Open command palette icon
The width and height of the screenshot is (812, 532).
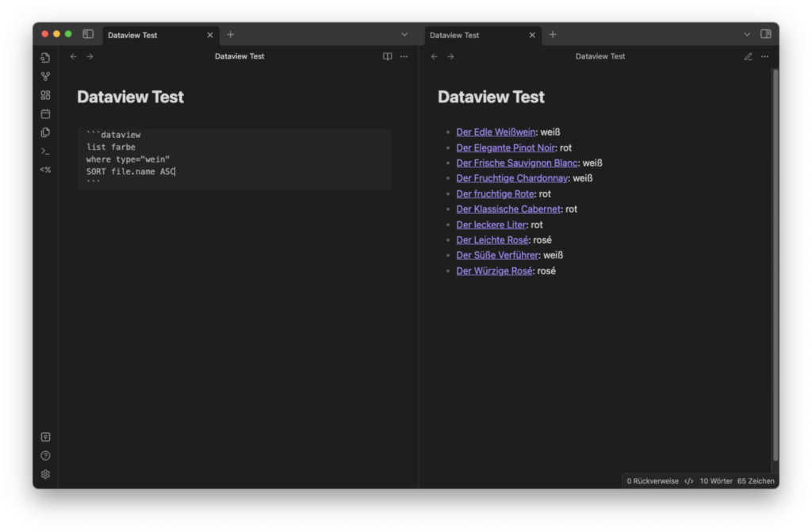point(45,151)
